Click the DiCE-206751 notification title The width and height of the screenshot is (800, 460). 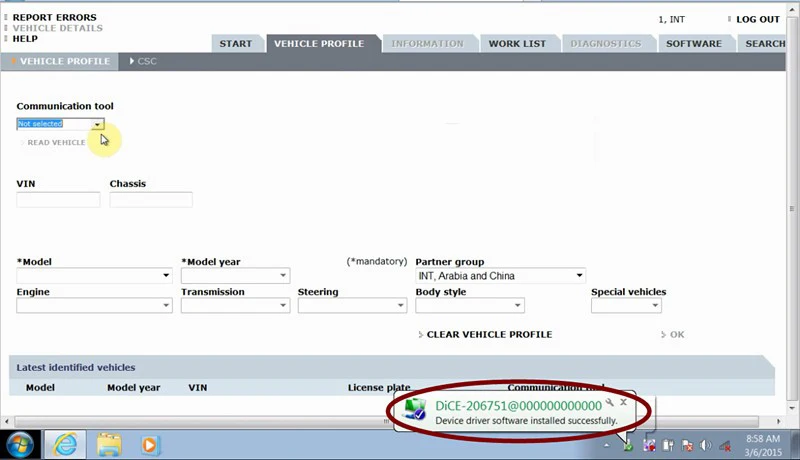pyautogui.click(x=518, y=406)
